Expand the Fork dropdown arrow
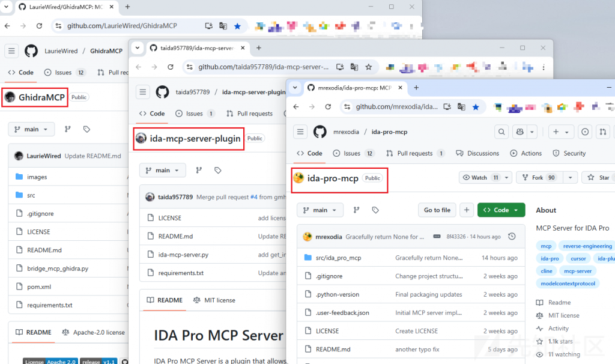Image resolution: width=615 pixels, height=364 pixels. pos(569,178)
